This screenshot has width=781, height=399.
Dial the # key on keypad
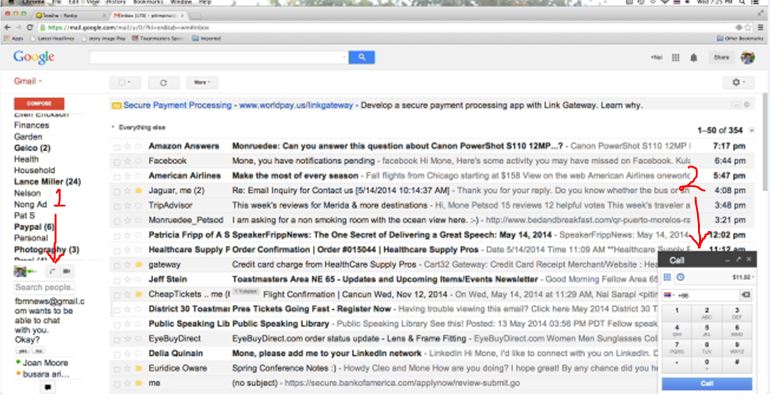(737, 365)
